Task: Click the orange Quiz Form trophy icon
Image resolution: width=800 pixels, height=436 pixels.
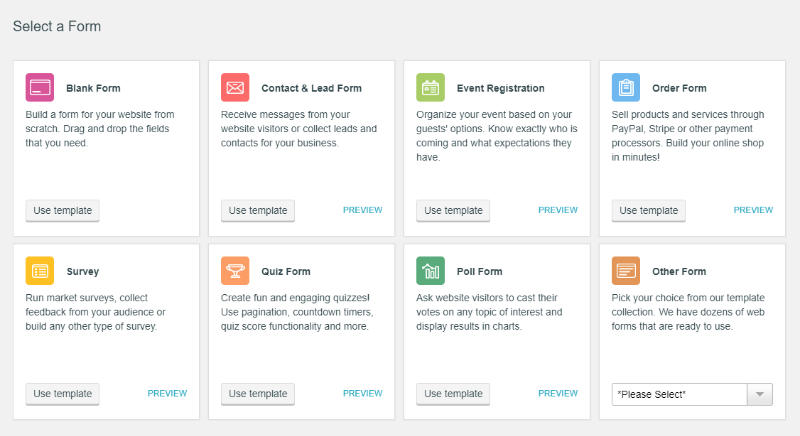Action: coord(235,271)
